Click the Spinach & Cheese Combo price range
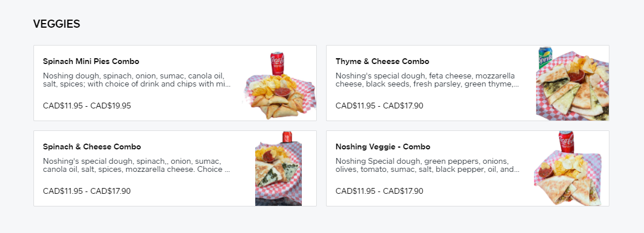This screenshot has height=233, width=644. pos(87,191)
